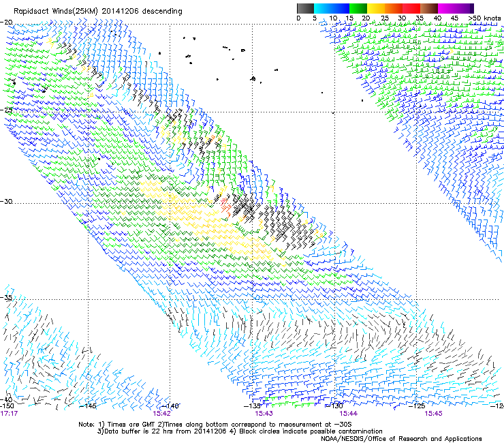The width and height of the screenshot is (504, 443).
Task: Click the purple '15:43' time label
Action: (264, 414)
